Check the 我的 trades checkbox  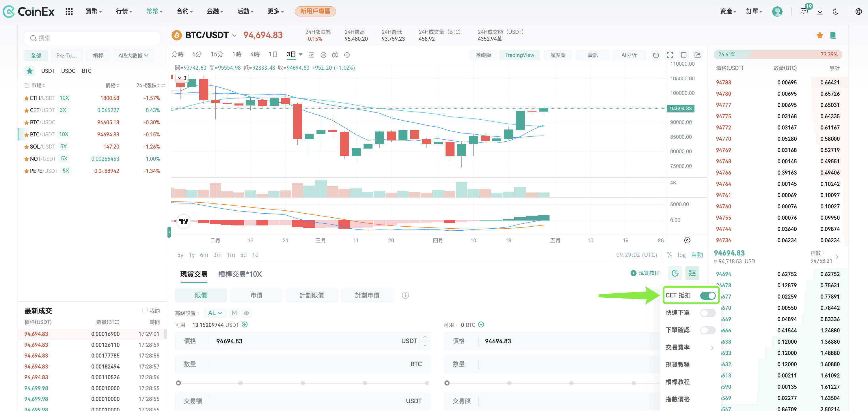tap(145, 310)
